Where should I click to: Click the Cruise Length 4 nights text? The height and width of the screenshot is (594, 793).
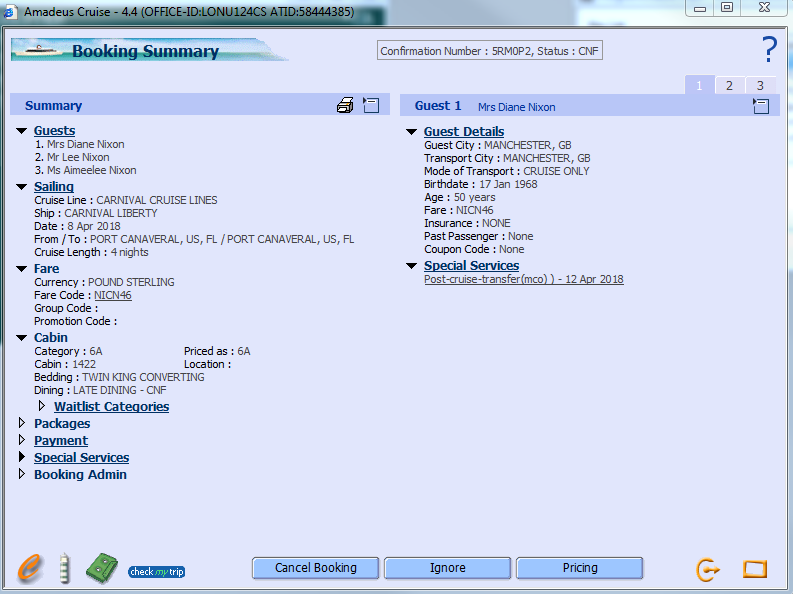tap(92, 252)
